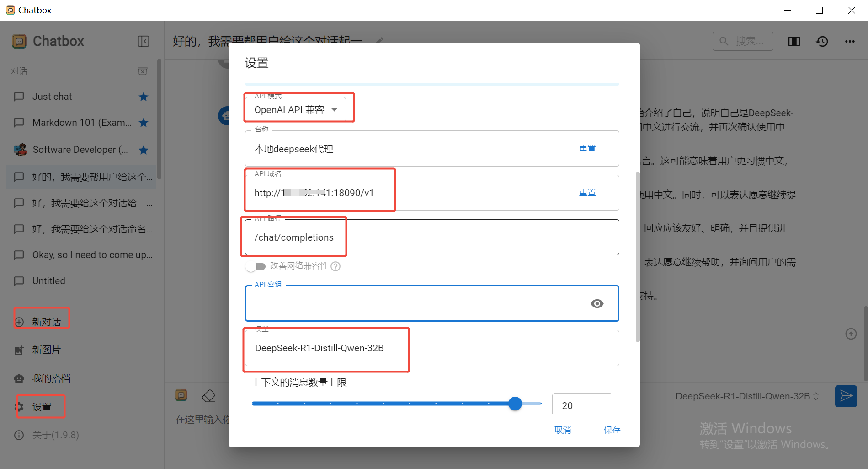Click the archive conversations icon beside 对话
The height and width of the screenshot is (469, 868).
143,71
